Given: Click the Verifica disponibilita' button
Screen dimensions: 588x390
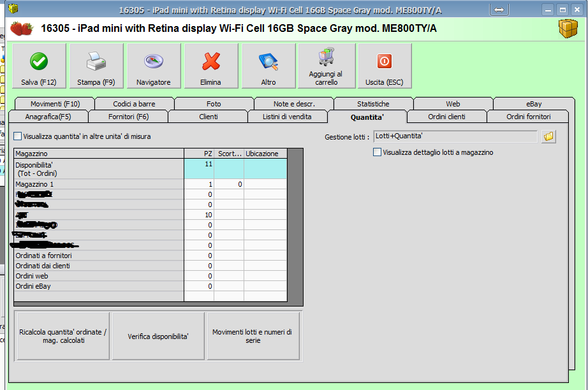Looking at the screenshot, I should pyautogui.click(x=158, y=336).
